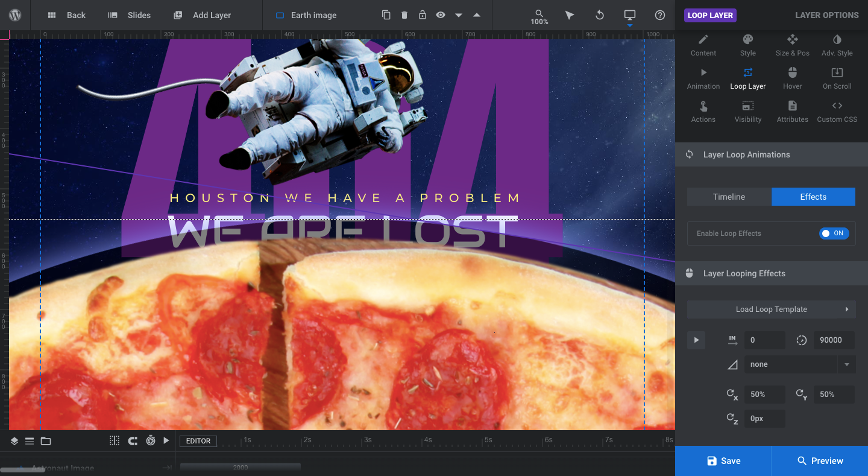Viewport: 868px width, 476px height.
Task: Click the EDITOR timeline label
Action: pos(198,441)
